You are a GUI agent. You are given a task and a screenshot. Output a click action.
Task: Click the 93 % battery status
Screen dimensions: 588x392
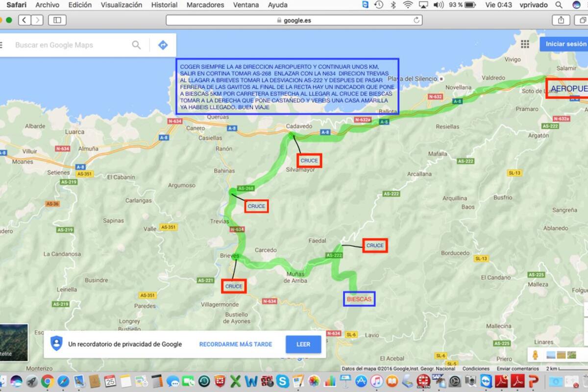point(462,5)
